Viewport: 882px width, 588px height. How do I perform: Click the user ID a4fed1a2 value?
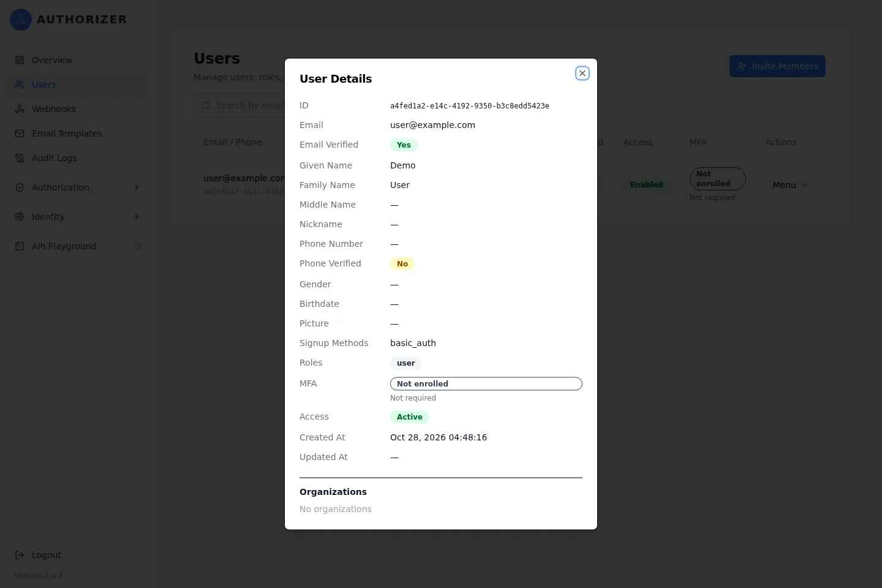(x=470, y=106)
